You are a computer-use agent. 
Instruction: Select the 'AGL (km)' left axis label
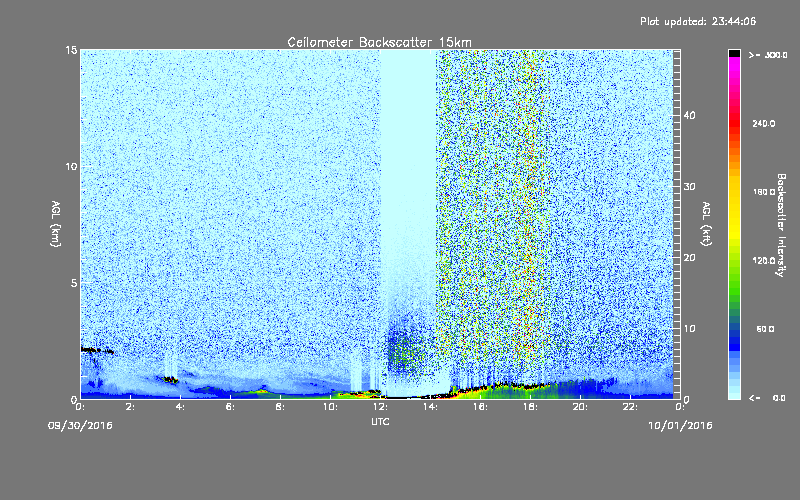[56, 224]
